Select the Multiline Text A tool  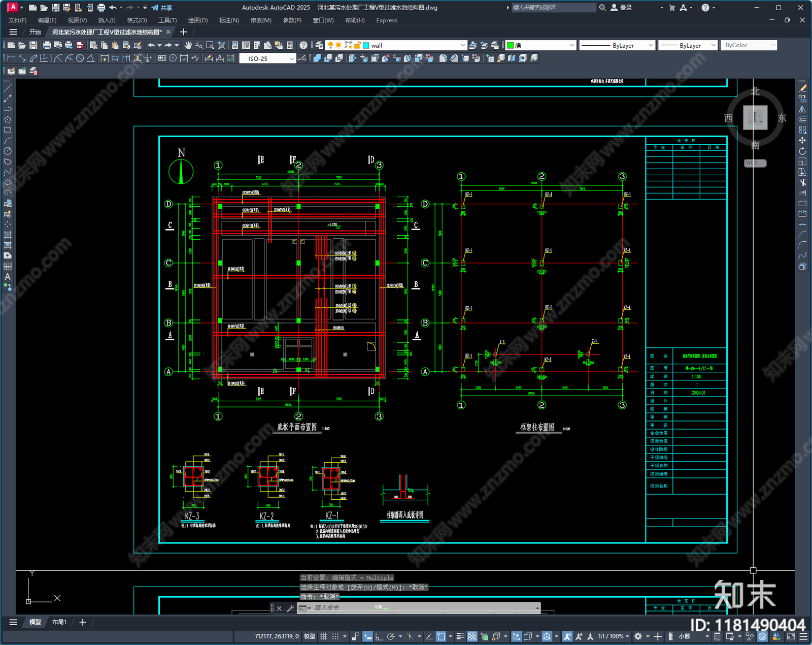click(8, 277)
